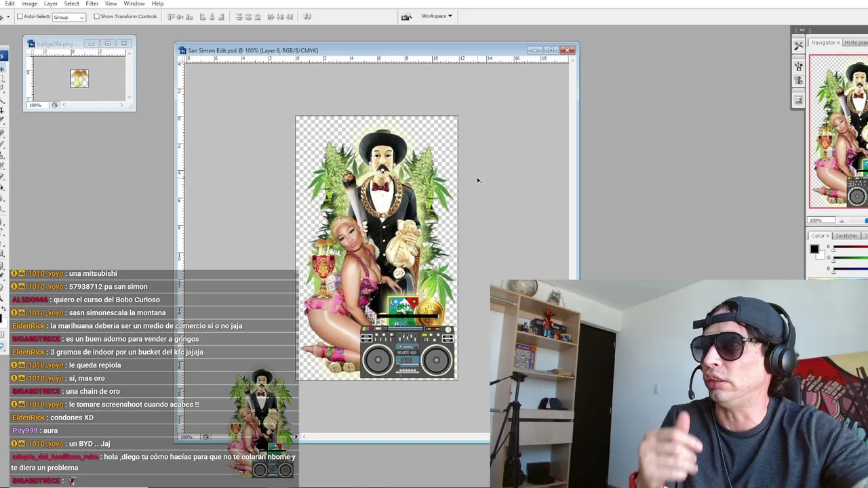Enable the Auto-Select checkbox
Screen dimensions: 868x488
[20, 16]
